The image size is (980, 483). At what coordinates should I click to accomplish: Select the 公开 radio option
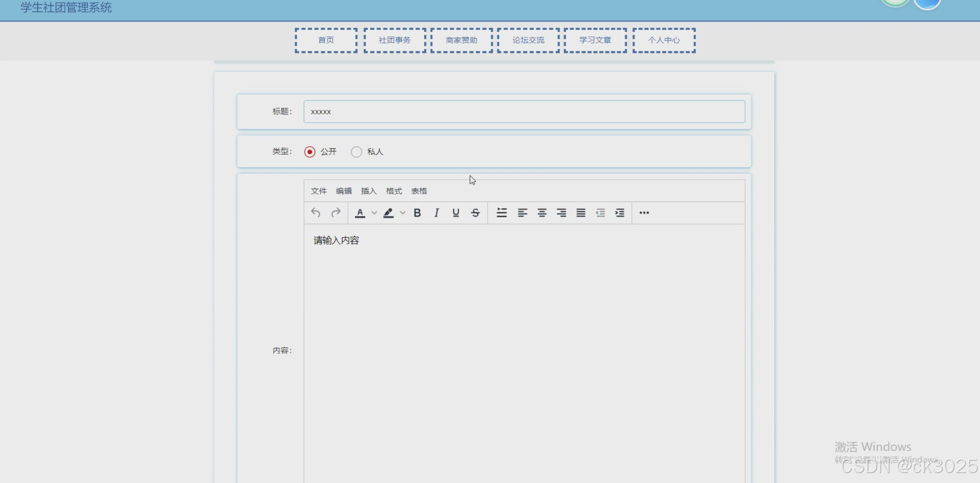310,152
